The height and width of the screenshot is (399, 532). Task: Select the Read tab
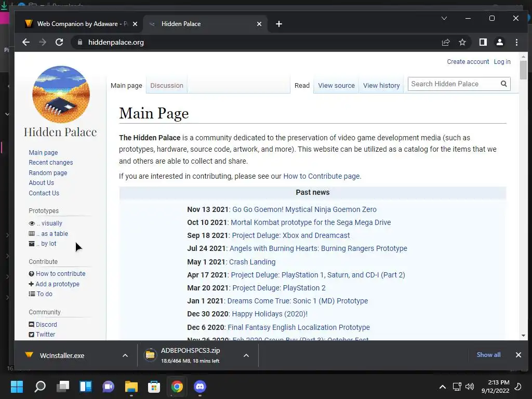click(302, 86)
